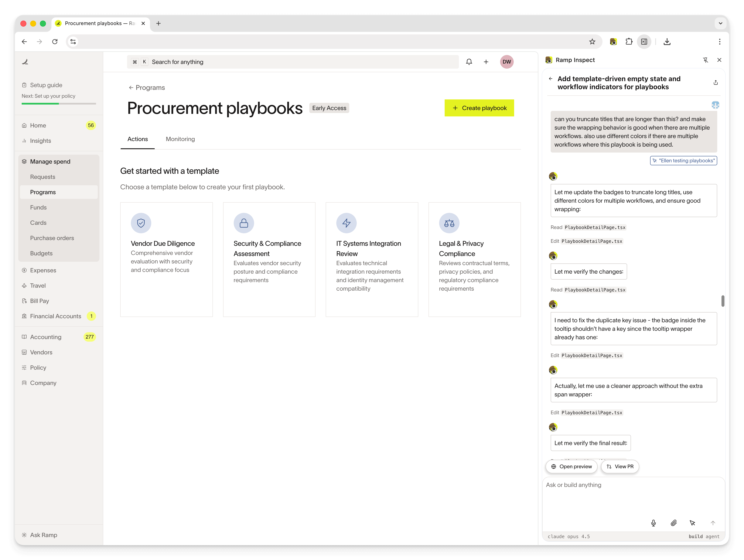Image resolution: width=744 pixels, height=560 pixels.
Task: Click the Setup guide progress bar
Action: coord(59,104)
